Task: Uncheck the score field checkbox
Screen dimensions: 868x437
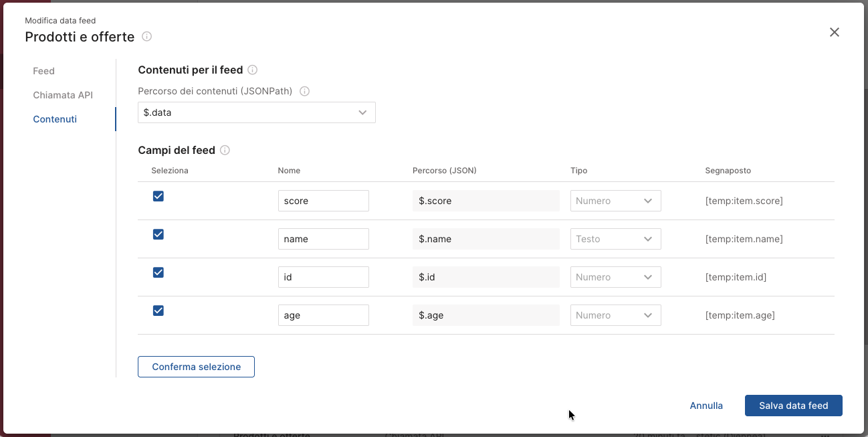Action: (x=158, y=196)
